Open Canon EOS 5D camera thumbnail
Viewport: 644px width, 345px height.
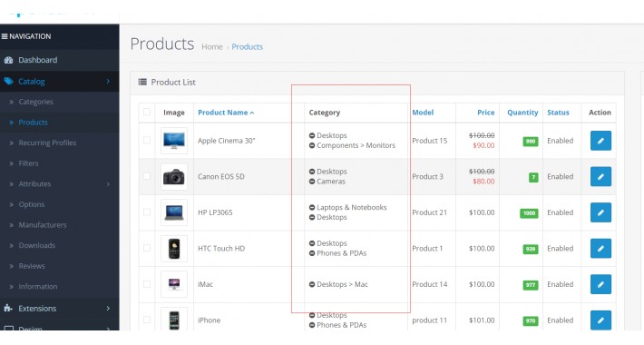pyautogui.click(x=174, y=176)
